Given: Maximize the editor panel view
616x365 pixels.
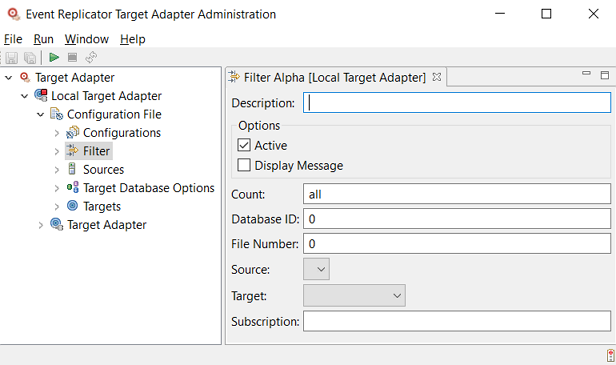Looking at the screenshot, I should click(x=605, y=75).
